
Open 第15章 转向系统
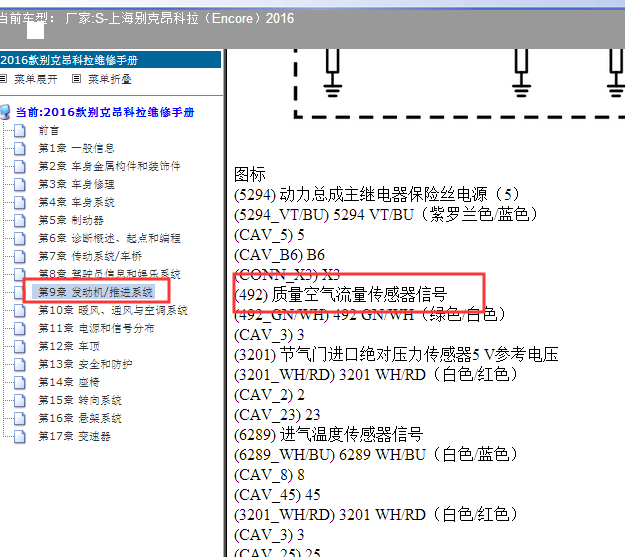point(80,400)
